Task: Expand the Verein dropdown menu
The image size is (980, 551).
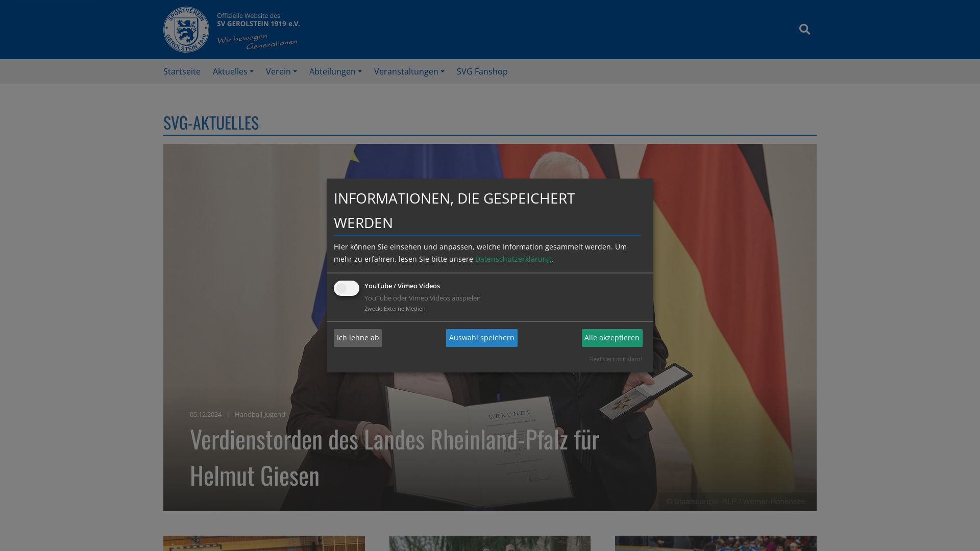Action: [x=281, y=71]
